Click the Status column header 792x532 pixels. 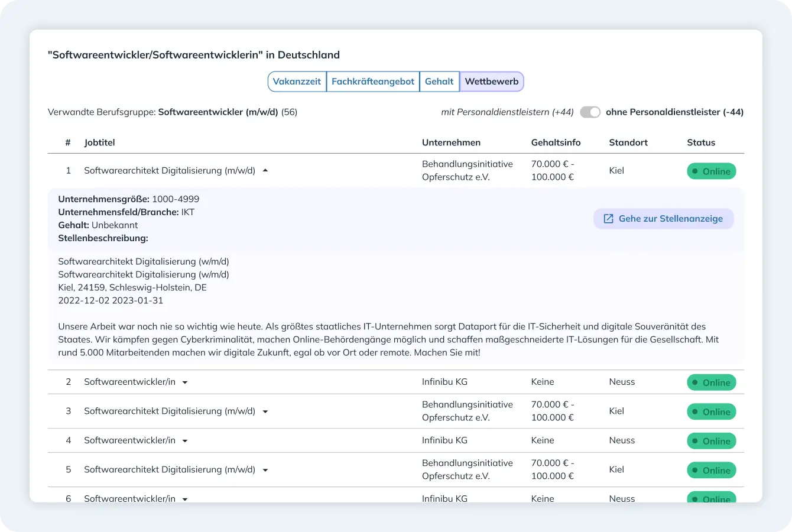pos(701,142)
